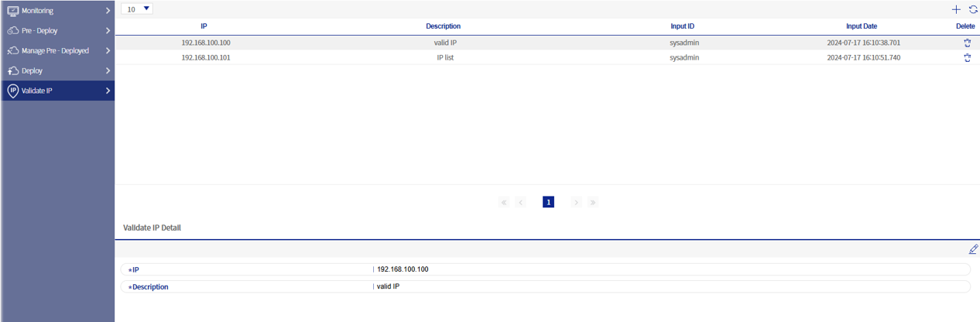Screen dimensions: 980x322
Task: Delete the 192.168.100.101 row with trash icon
Action: coord(967,58)
